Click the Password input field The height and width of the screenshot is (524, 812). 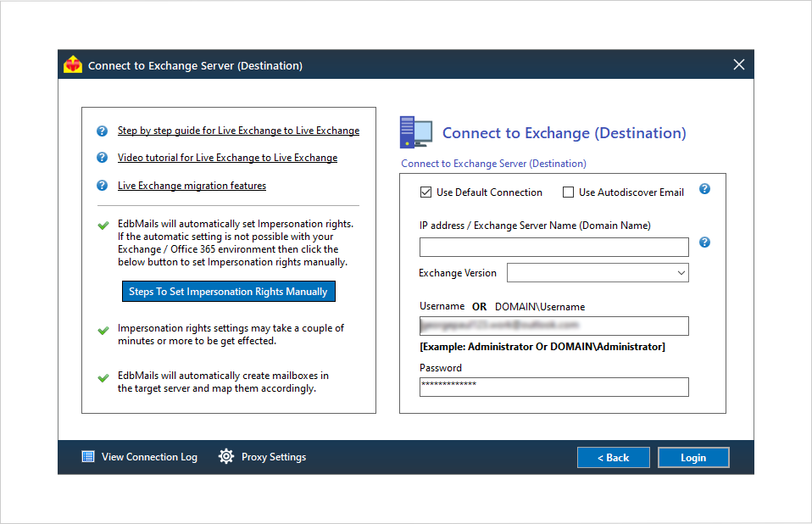(x=554, y=387)
